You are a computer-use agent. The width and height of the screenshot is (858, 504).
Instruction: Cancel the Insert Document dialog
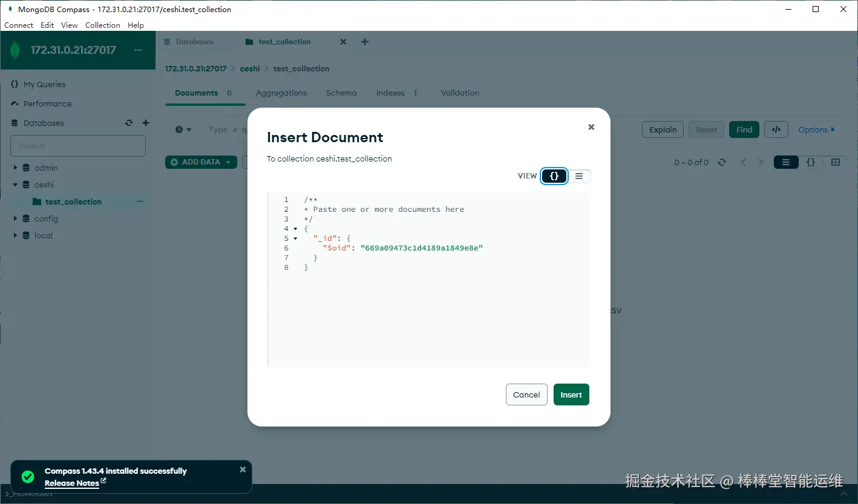point(526,394)
